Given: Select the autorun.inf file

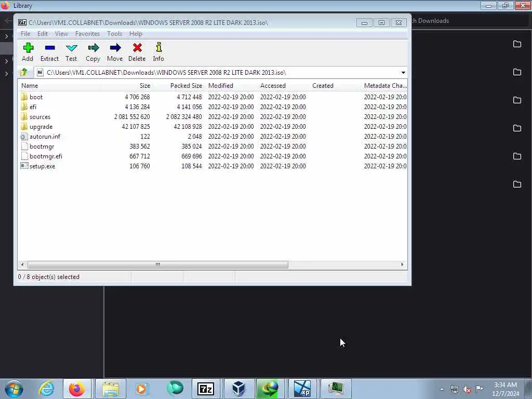Looking at the screenshot, I should pos(45,137).
